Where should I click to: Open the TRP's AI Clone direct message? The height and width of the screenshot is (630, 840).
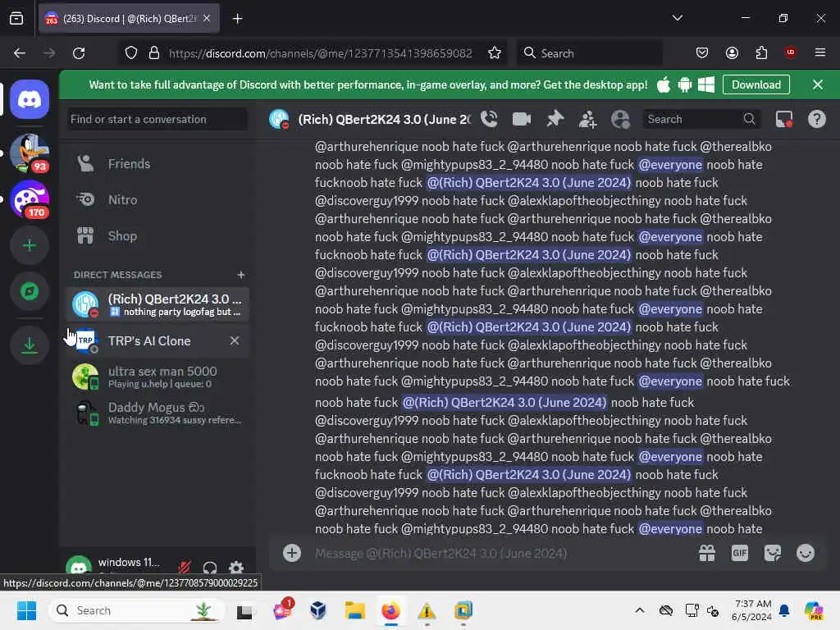[157, 340]
